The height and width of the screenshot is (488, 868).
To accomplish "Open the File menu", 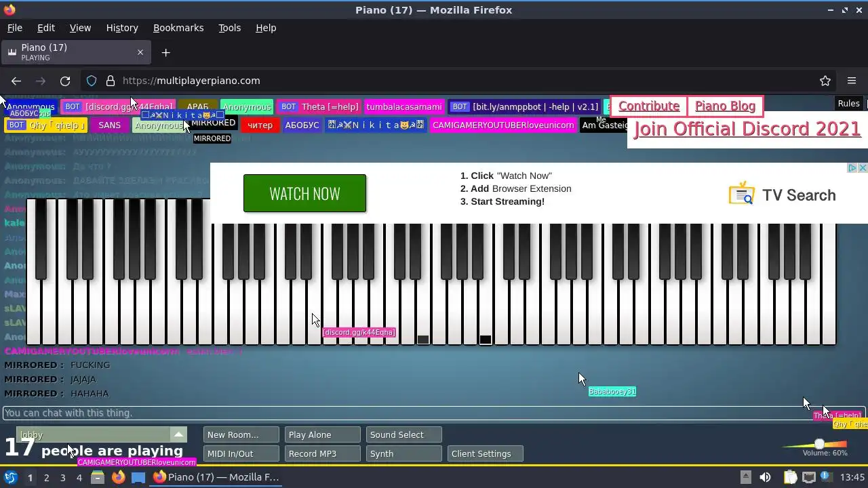I will (x=15, y=28).
